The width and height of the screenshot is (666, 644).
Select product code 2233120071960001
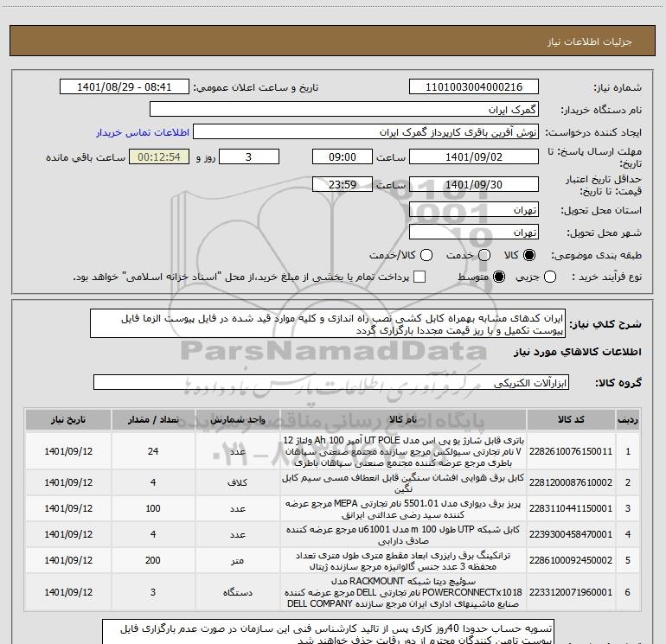coord(571,592)
